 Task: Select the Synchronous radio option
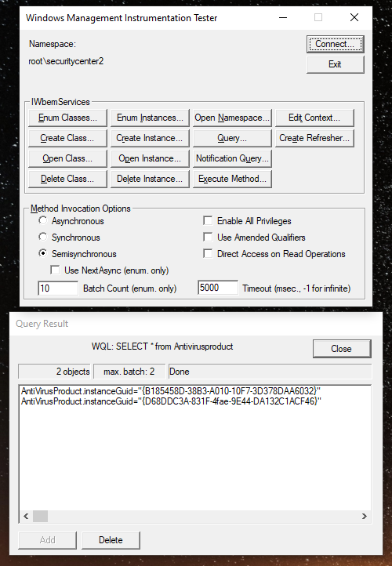coord(43,237)
